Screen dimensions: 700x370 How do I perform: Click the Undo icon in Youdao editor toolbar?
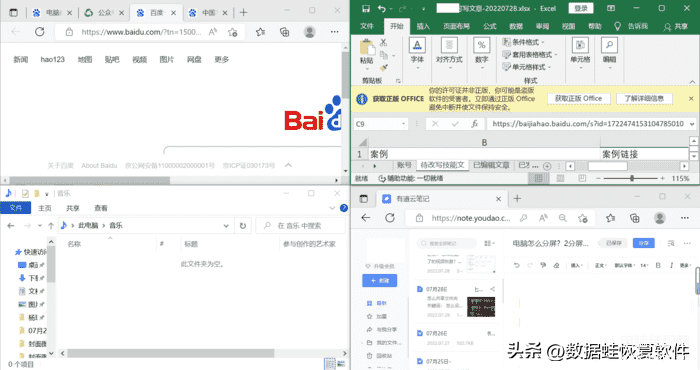517,265
